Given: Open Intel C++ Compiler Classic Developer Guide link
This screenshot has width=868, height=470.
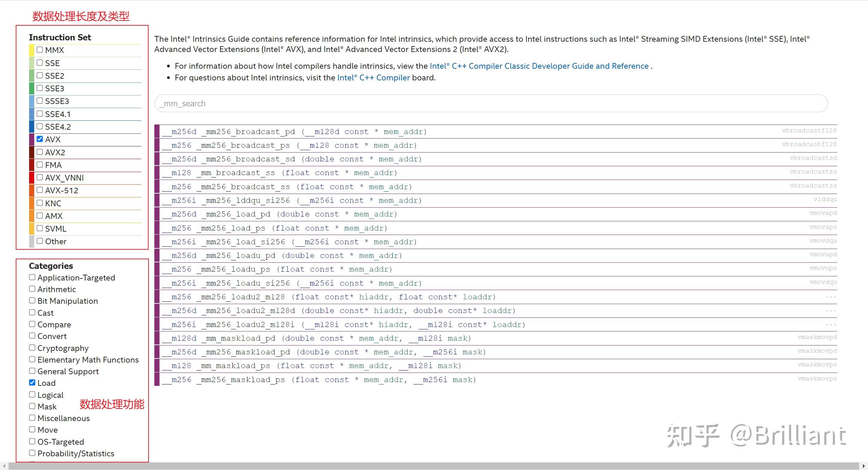Looking at the screenshot, I should (539, 66).
